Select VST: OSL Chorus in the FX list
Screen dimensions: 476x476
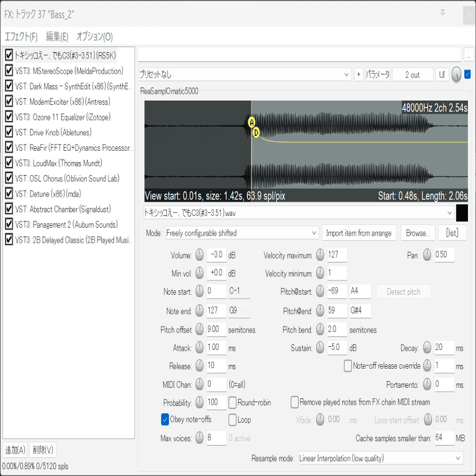point(67,179)
